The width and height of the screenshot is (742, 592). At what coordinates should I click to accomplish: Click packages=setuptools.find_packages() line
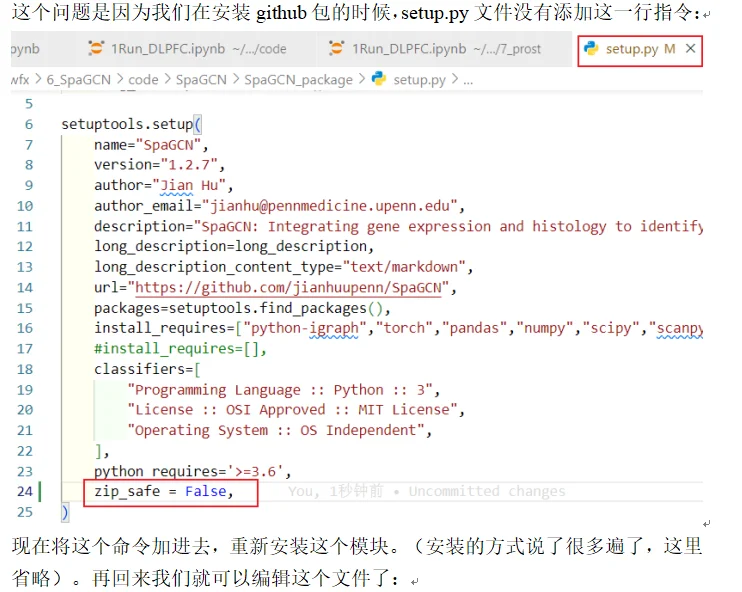(x=242, y=309)
